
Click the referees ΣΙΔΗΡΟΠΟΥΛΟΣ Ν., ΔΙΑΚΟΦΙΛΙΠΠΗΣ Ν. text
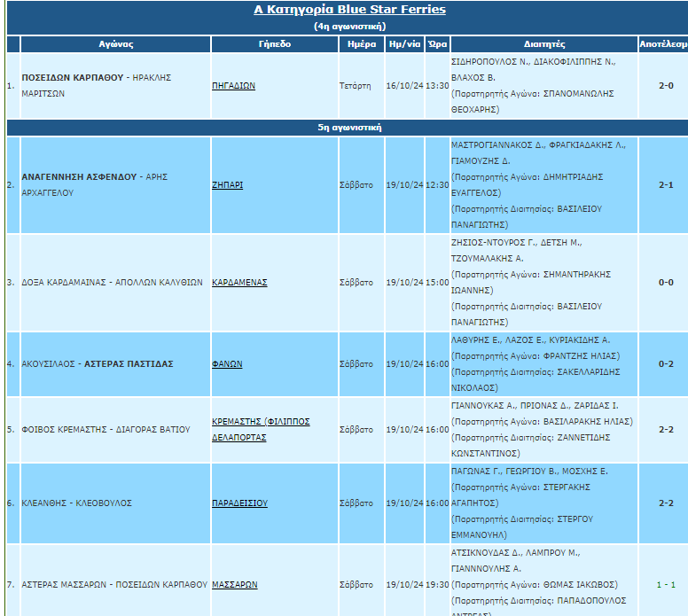click(x=534, y=62)
